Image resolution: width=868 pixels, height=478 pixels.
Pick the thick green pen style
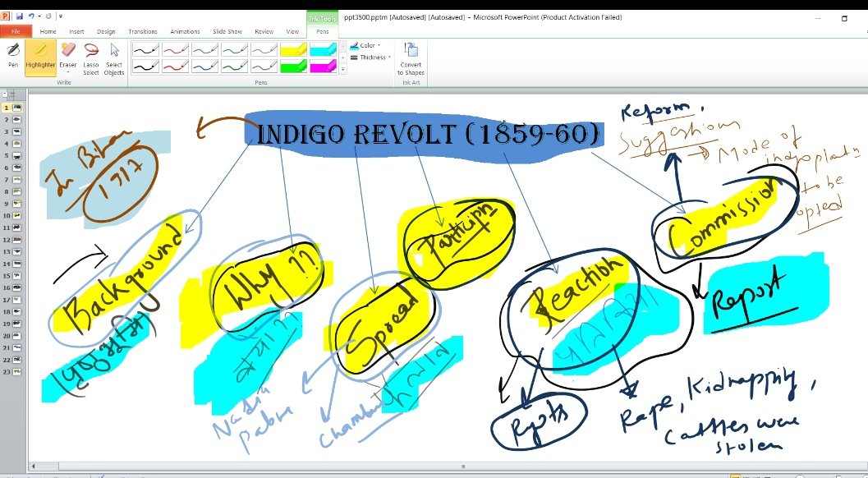click(x=234, y=67)
